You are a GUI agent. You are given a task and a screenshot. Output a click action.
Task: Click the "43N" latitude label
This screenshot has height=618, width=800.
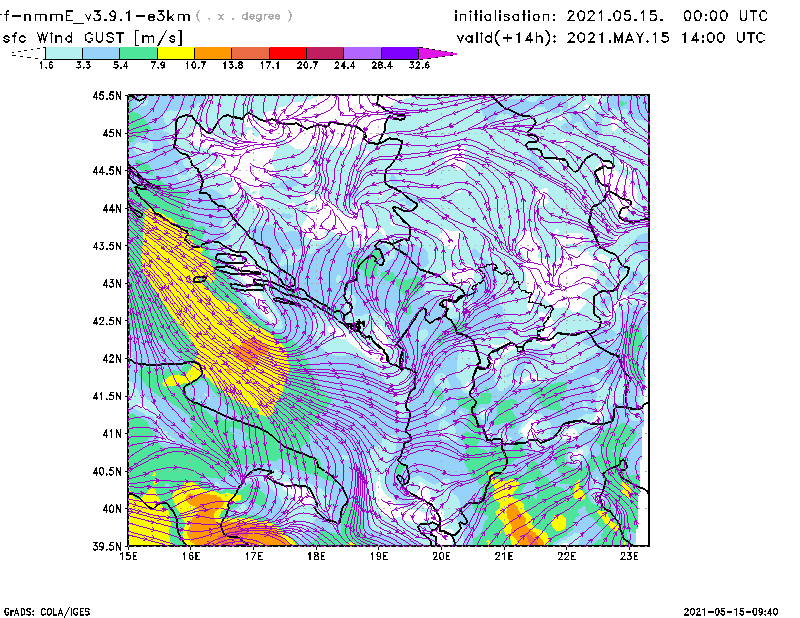tap(112, 283)
